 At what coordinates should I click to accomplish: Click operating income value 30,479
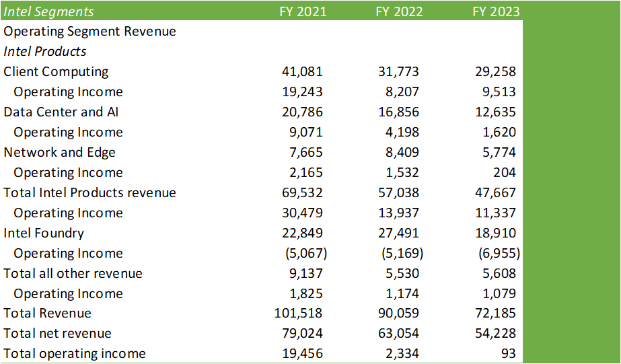pyautogui.click(x=302, y=213)
